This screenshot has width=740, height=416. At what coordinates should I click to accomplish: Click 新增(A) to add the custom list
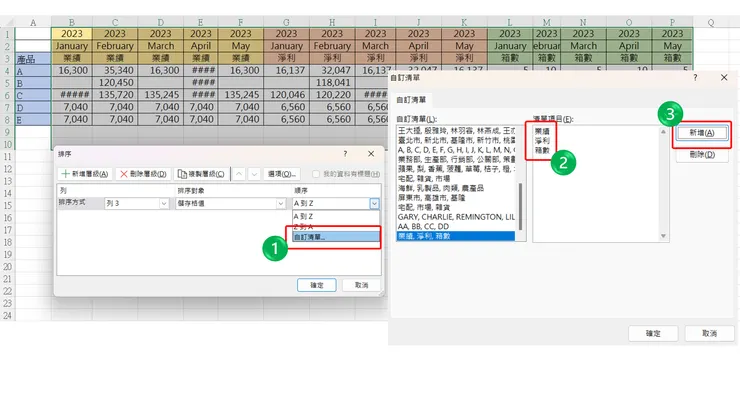(x=702, y=133)
